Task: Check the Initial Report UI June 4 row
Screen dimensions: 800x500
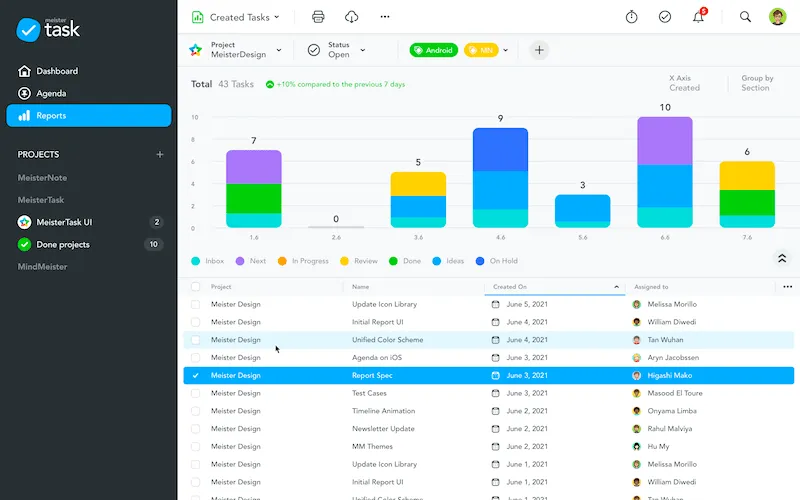Action: pyautogui.click(x=195, y=322)
